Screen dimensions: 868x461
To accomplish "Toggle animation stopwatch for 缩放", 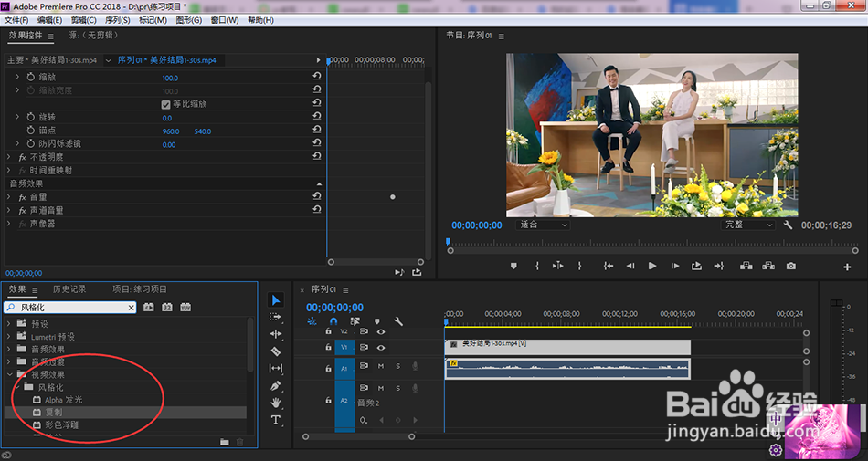I will coord(31,77).
